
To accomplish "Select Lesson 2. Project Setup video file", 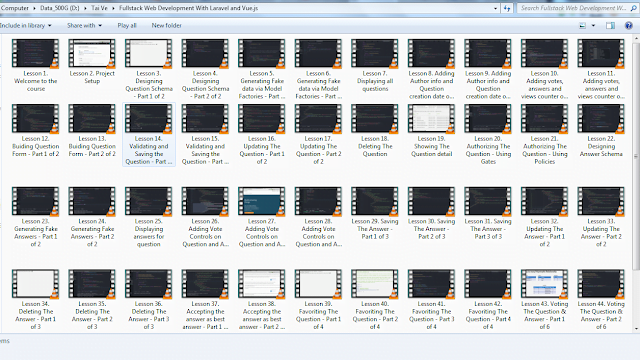I will point(92,61).
